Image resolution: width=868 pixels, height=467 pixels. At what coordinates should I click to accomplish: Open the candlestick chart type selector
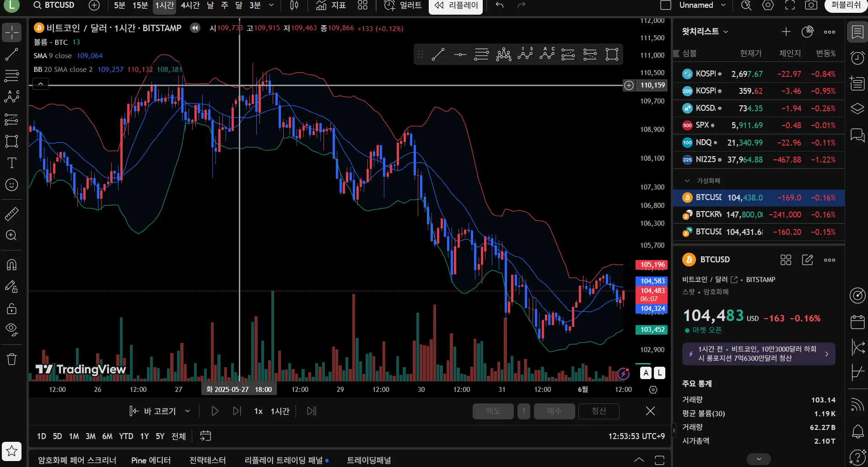(x=294, y=5)
